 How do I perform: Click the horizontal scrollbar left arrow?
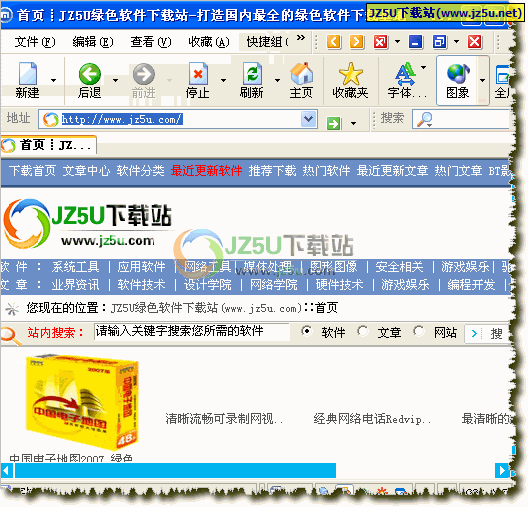point(7,471)
